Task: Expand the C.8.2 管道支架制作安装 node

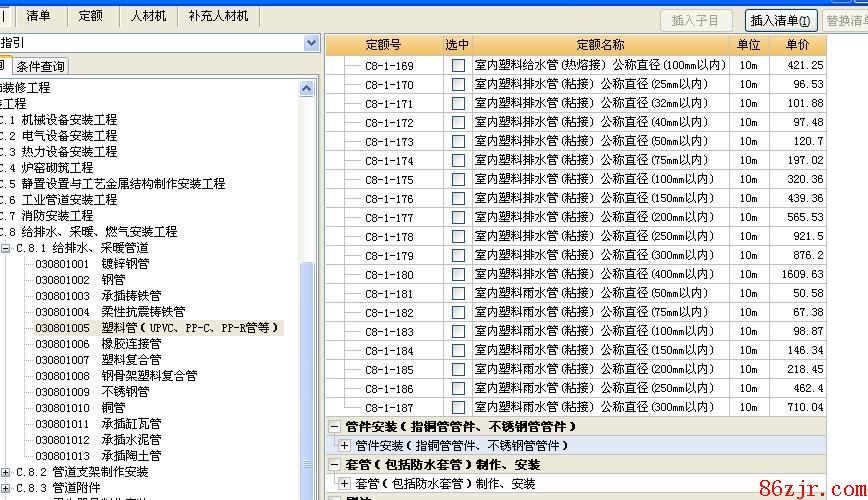Action: coord(6,472)
